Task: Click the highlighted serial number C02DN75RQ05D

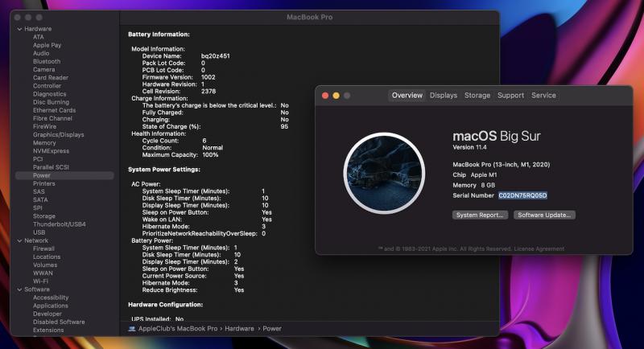Action: coord(522,195)
